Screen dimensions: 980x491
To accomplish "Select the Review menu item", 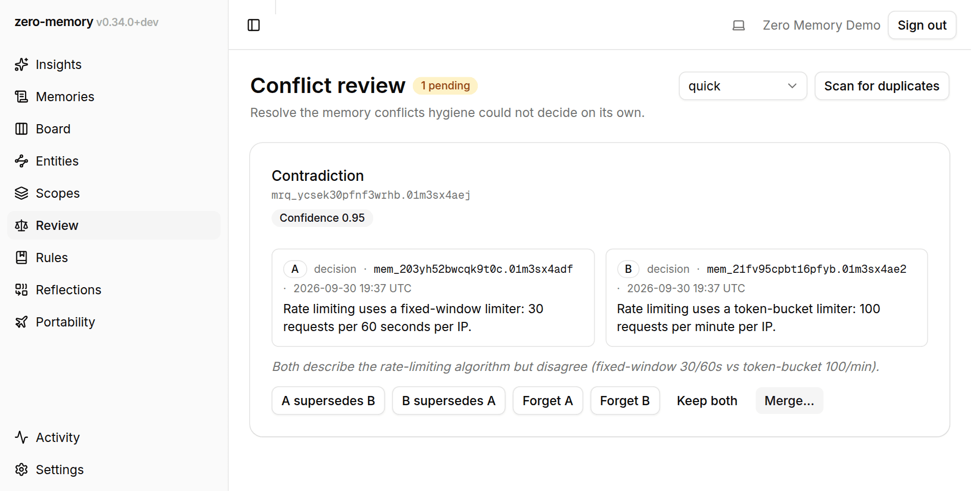I will pos(114,225).
